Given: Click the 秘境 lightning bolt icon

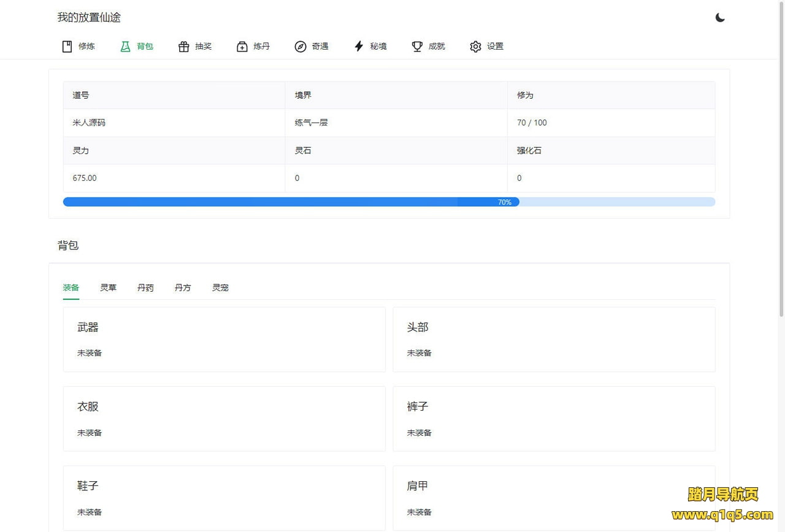Looking at the screenshot, I should 359,47.
